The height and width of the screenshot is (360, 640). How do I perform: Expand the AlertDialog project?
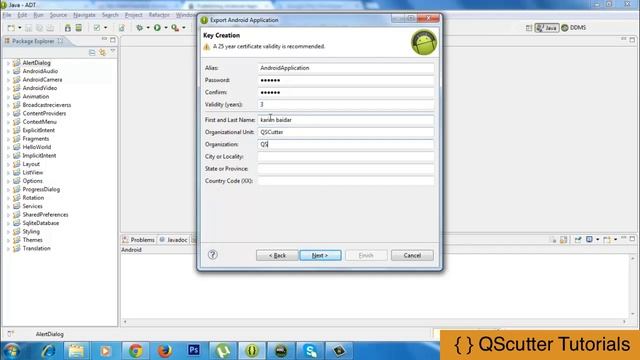click(8, 63)
